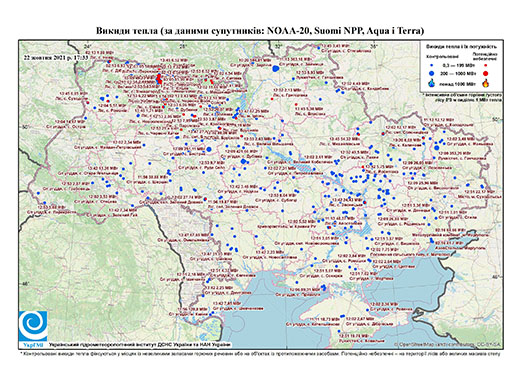Click the OpenStreetMap contributors attribution

[x=447, y=344]
